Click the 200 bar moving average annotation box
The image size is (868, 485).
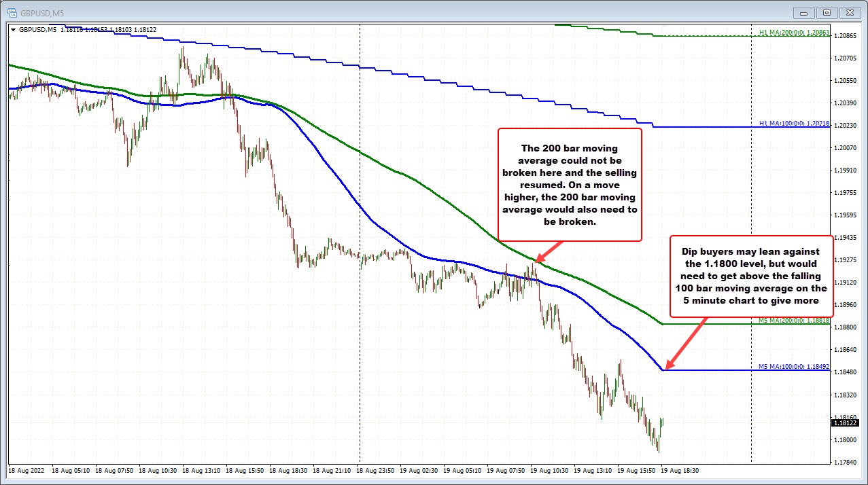coord(570,183)
